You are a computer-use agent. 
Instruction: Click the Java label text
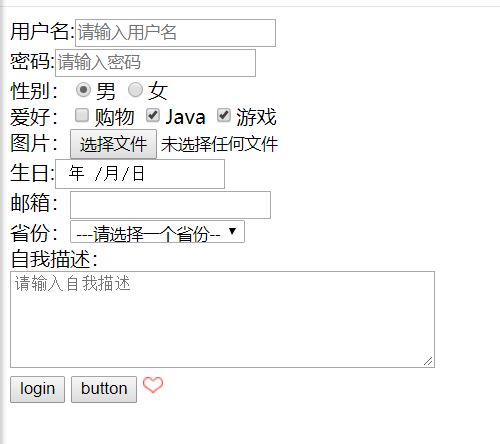tap(185, 117)
